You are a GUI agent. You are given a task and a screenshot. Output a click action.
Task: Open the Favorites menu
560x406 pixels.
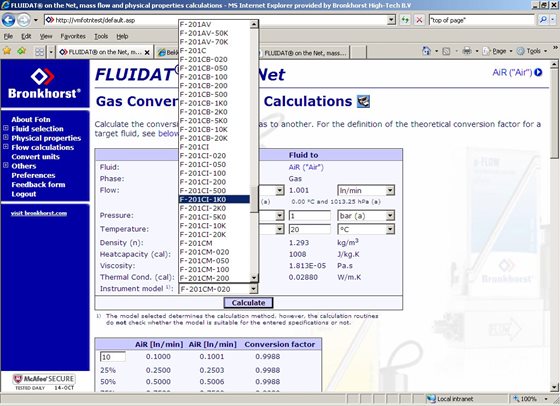point(73,36)
